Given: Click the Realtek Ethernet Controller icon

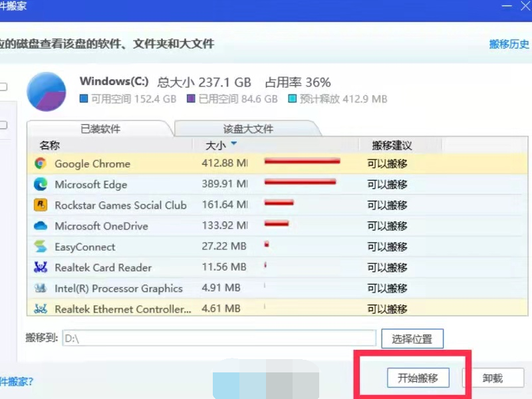Looking at the screenshot, I should (x=41, y=309).
